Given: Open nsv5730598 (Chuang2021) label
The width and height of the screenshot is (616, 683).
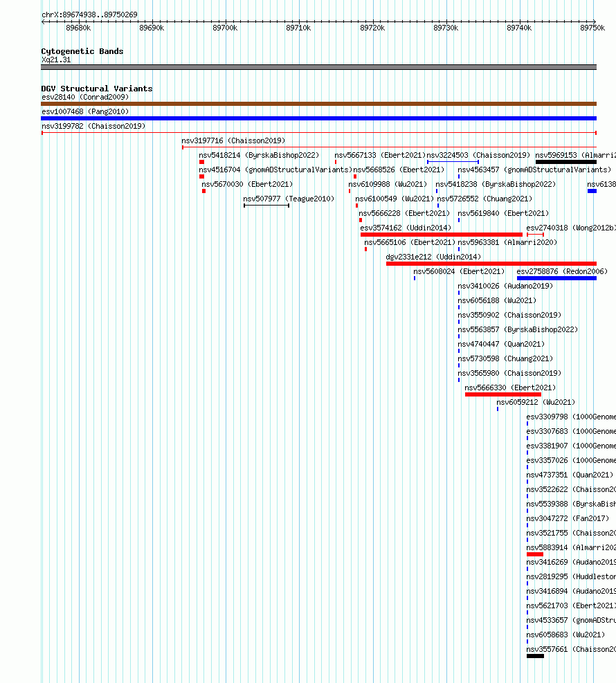Looking at the screenshot, I should 505,358.
